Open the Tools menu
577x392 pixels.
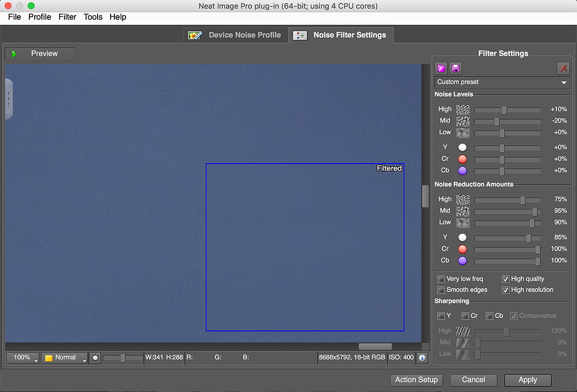93,17
